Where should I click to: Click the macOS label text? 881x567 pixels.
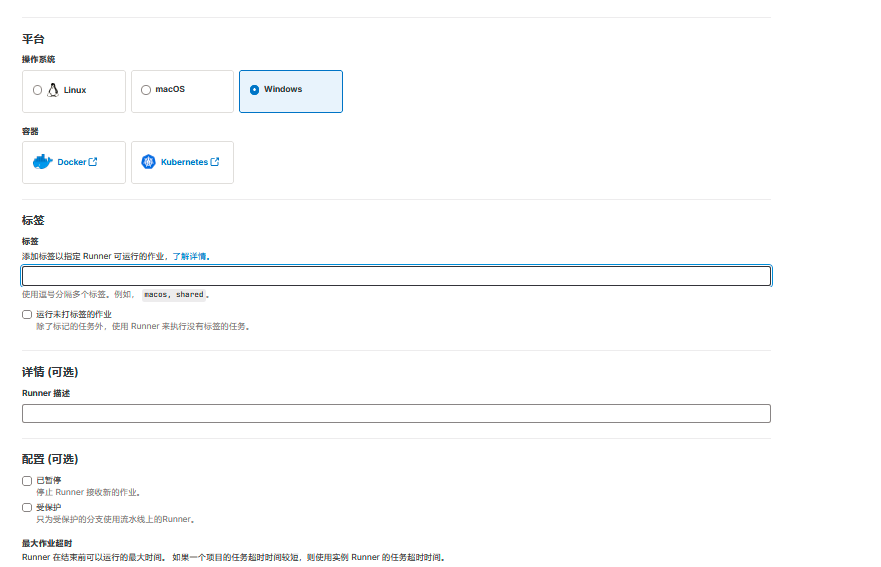[x=170, y=90]
